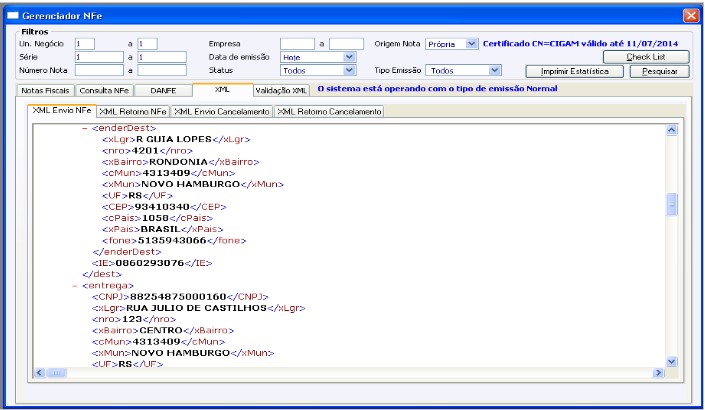Screen dimensions: 705x410
Task: Open the Origem Nota dropdown
Action: (x=471, y=44)
